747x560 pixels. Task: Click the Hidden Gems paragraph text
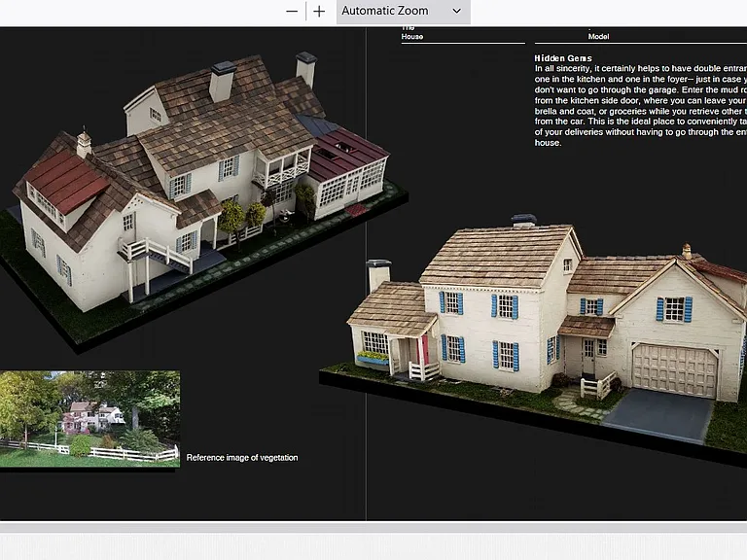[640, 105]
